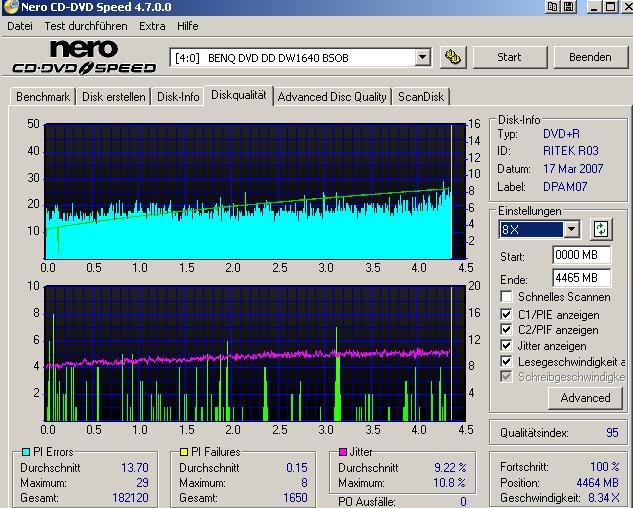Click the greyed Schreibgeschwindigkeit checkbox
Screen dimensions: 633x508
[x=506, y=376]
